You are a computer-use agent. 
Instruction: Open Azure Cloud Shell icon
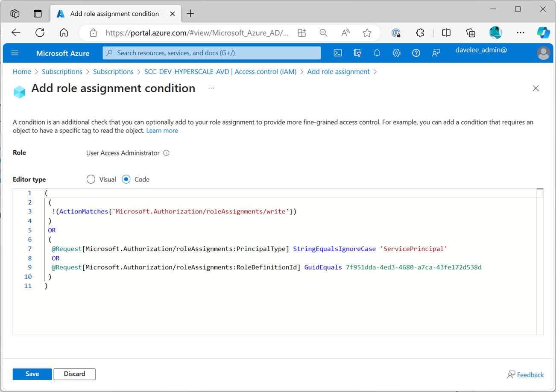coord(337,53)
